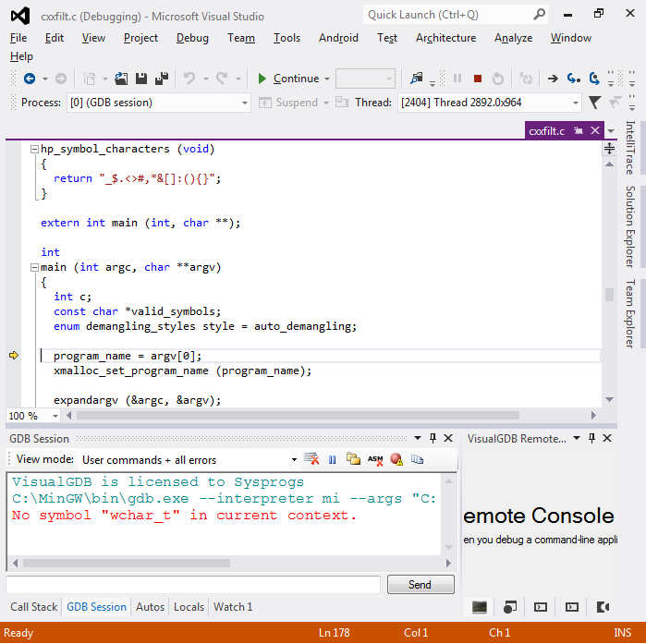The height and width of the screenshot is (644, 646).
Task: Click the Quick Launch search box
Action: [x=456, y=15]
